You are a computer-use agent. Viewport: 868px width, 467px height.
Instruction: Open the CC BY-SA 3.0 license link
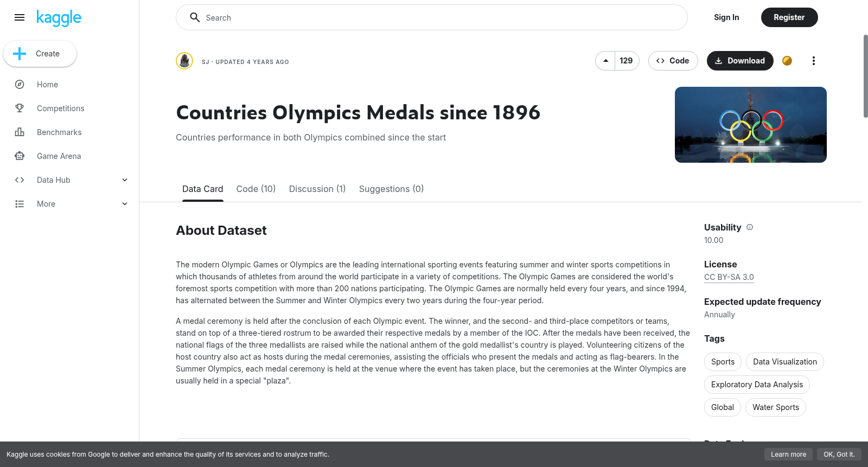tap(729, 277)
